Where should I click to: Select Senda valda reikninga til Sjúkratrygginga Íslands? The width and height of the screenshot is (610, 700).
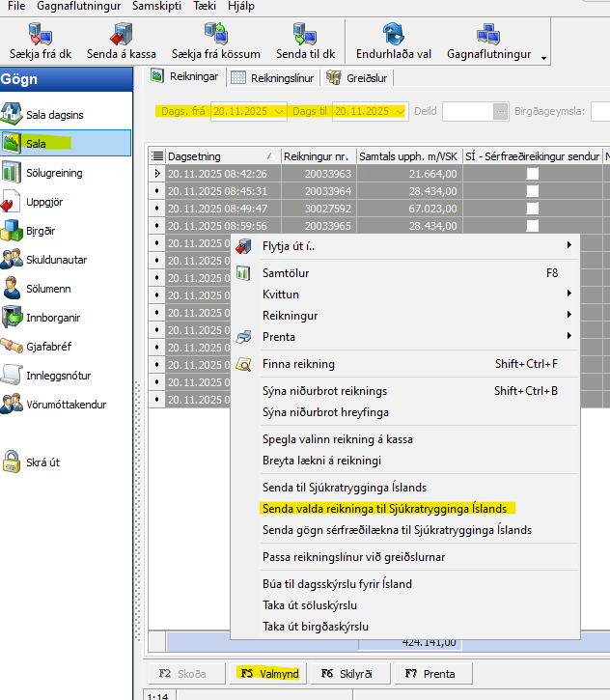coord(384,508)
